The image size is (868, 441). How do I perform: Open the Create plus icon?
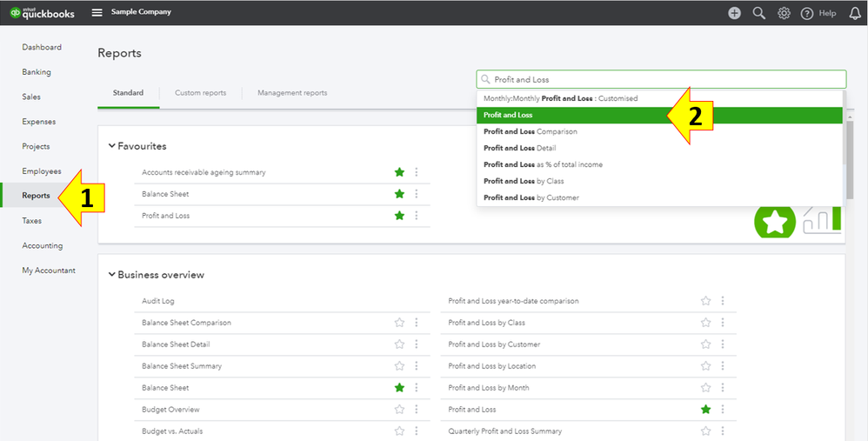tap(735, 13)
